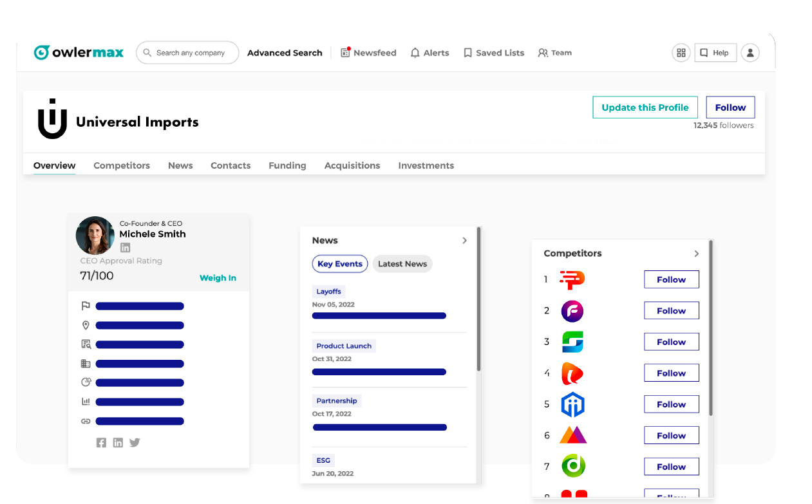Follow Universal Imports in the profile header
Screen dimensions: 812x504
tap(730, 107)
